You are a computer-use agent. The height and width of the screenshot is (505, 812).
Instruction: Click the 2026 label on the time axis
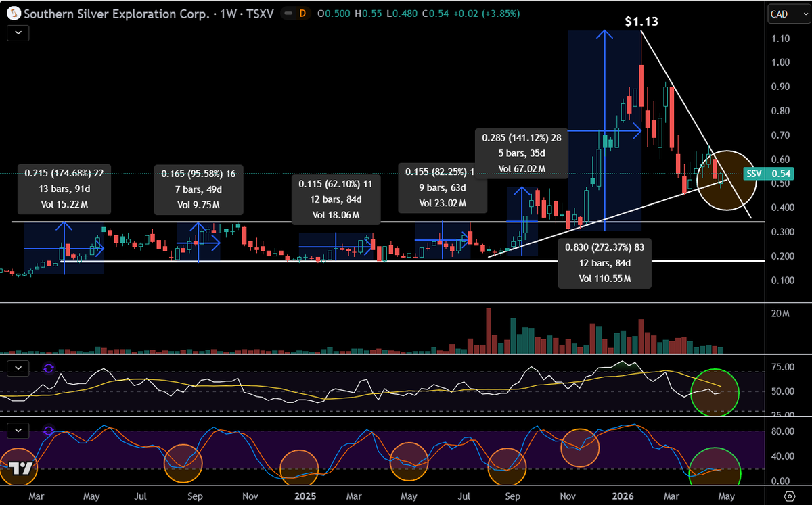click(x=624, y=496)
